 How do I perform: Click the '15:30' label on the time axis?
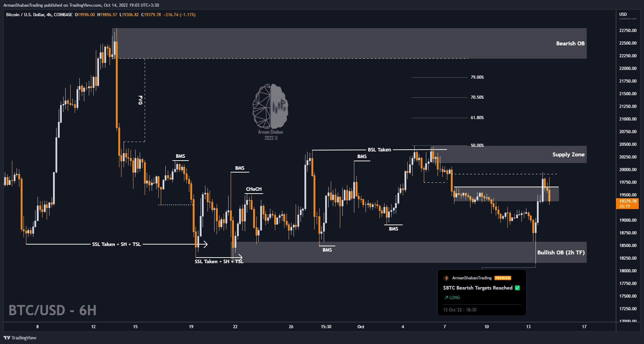point(326,327)
